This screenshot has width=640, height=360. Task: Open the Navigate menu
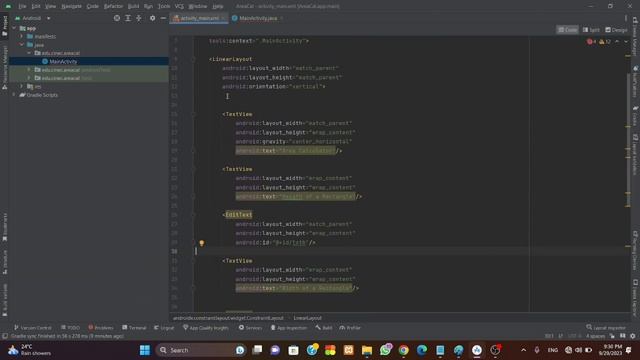pyautogui.click(x=71, y=6)
